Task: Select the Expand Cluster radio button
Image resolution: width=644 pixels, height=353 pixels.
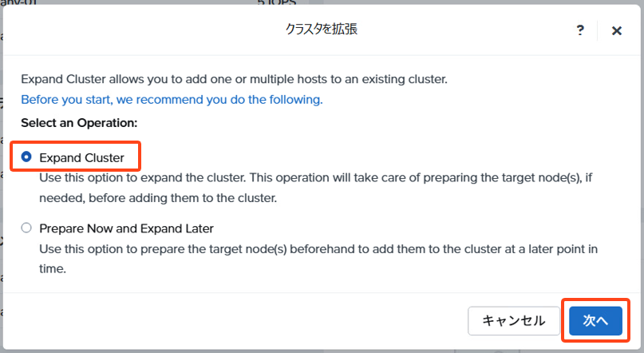Action: pos(26,157)
